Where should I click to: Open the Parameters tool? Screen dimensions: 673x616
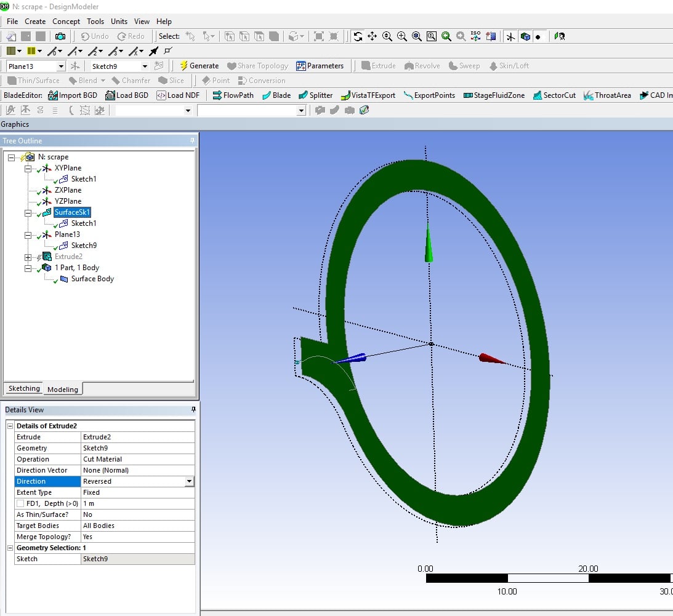[320, 66]
